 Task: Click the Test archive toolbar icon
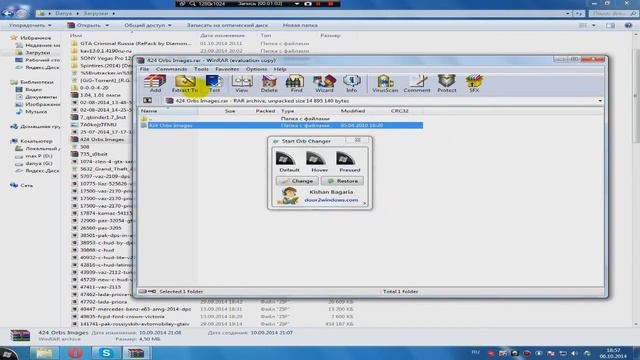tap(214, 83)
